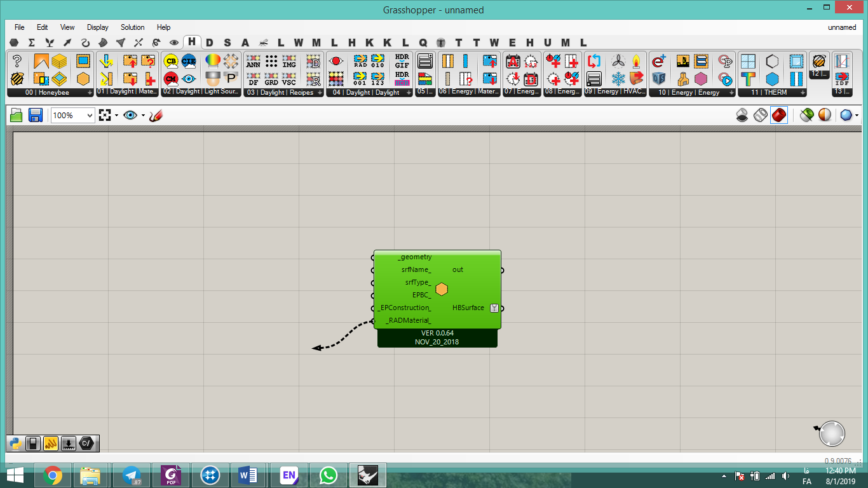868x488 pixels.
Task: Click the CIE sky icon
Action: (189, 61)
